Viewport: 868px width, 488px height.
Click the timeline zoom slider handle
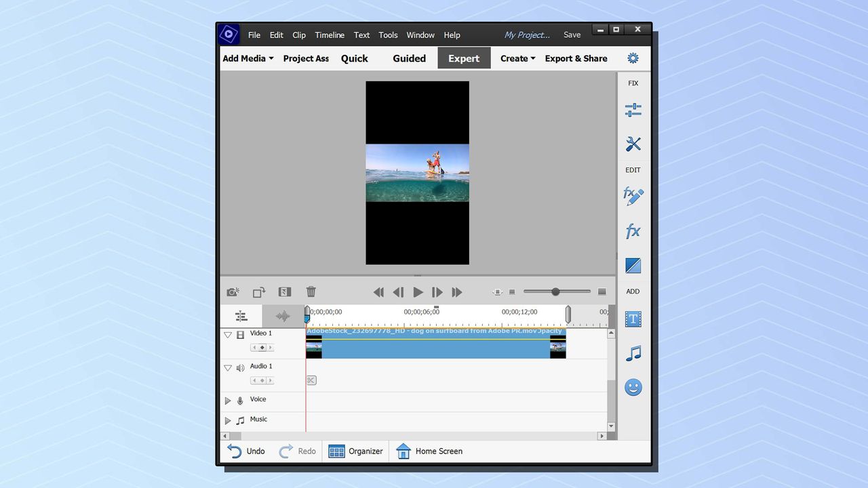[555, 291]
